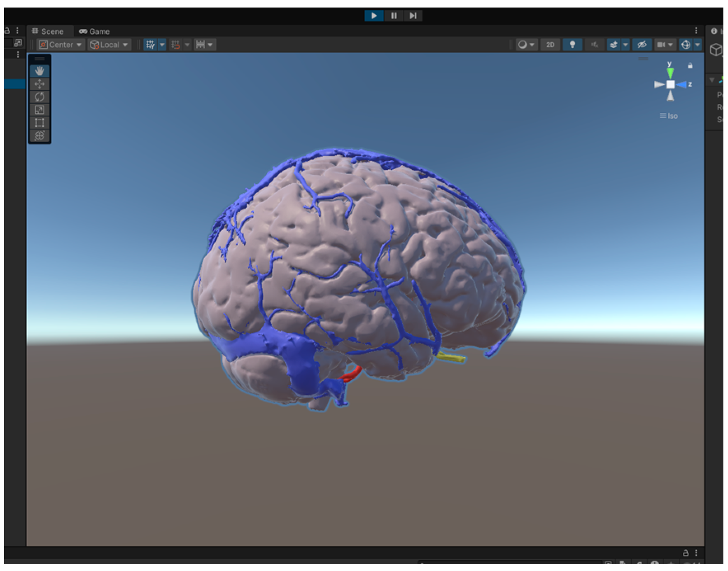The image size is (728, 571).
Task: Click the green Y axis cone on gizmo
Action: 670,73
